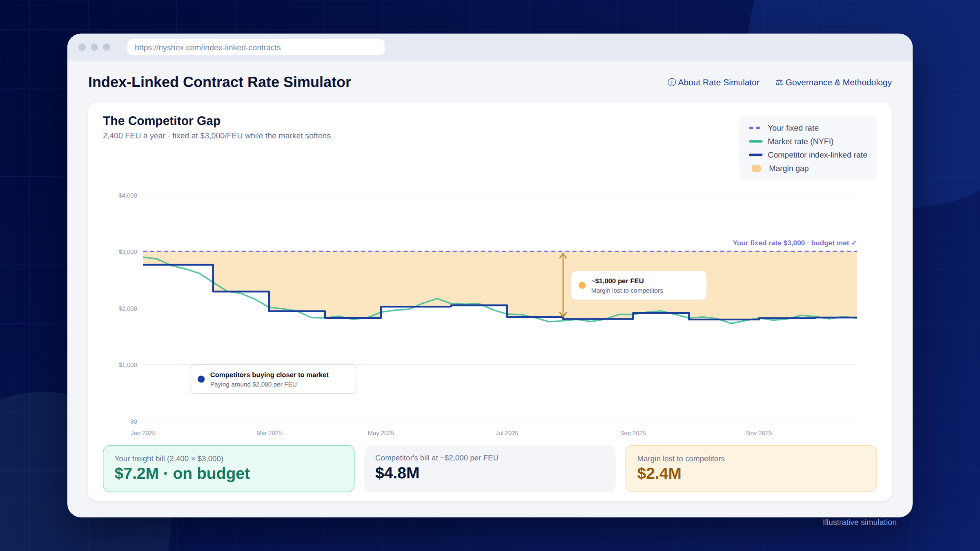
Task: Open Governance & Methodology link
Action: pyautogui.click(x=833, y=82)
